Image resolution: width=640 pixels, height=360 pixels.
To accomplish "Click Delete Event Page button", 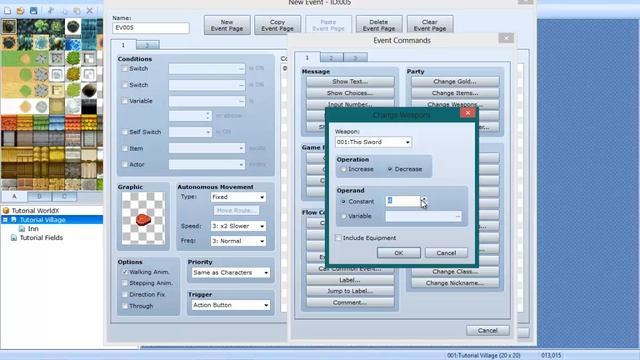I will (379, 25).
